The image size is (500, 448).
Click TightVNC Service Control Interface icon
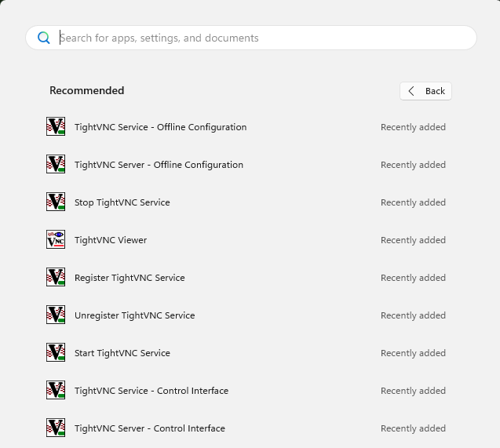click(x=56, y=390)
